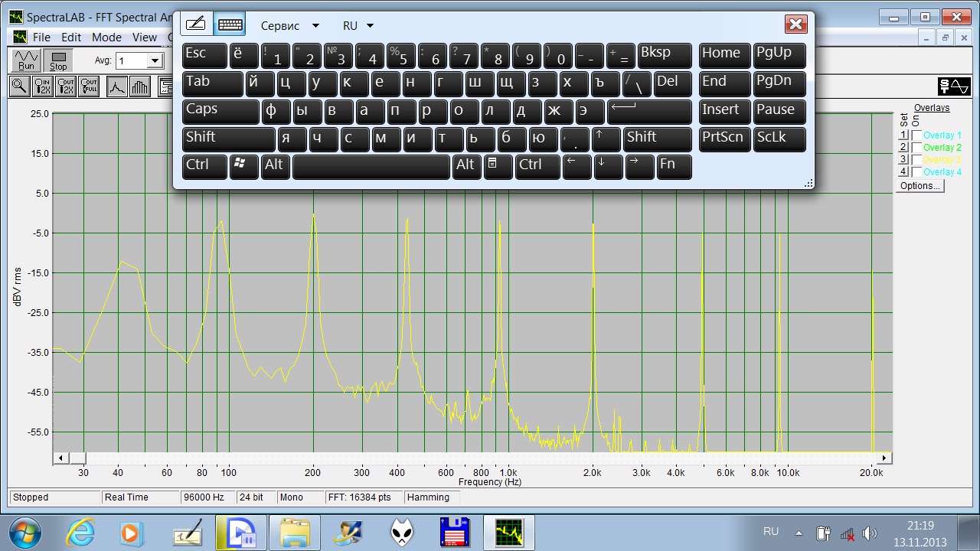Click the Enter key on on-screen keyboard
980x551 pixels.
pyautogui.click(x=649, y=111)
